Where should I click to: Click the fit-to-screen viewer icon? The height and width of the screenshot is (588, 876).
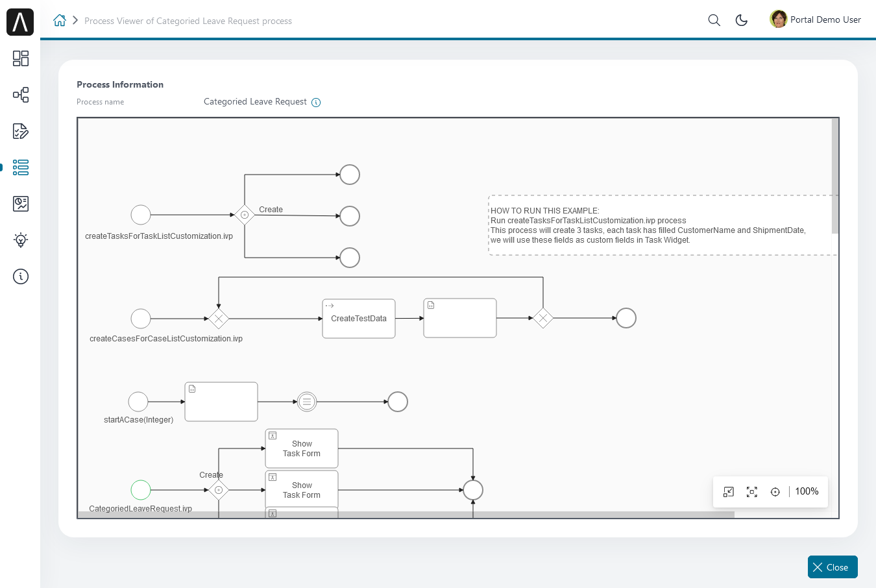(x=752, y=492)
